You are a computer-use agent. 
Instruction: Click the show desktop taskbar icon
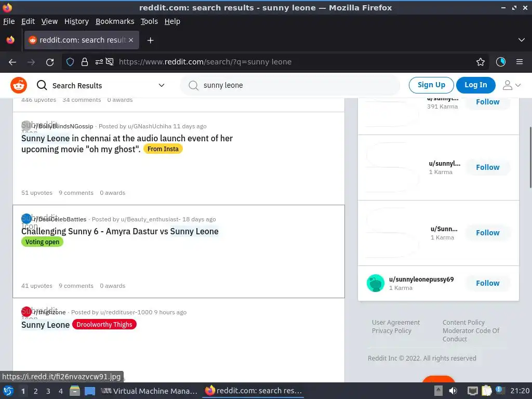pos(90,391)
